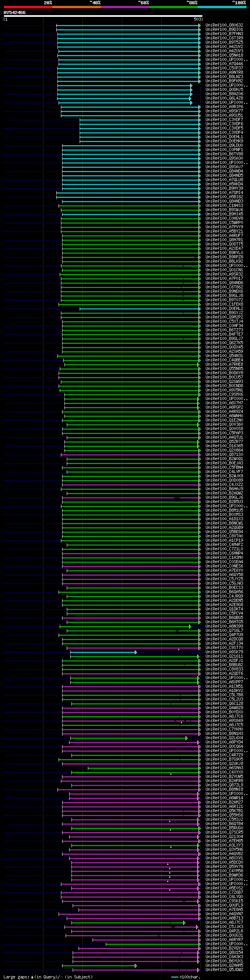Click hit label UniRef100_A7RHE8

pos(224,365)
